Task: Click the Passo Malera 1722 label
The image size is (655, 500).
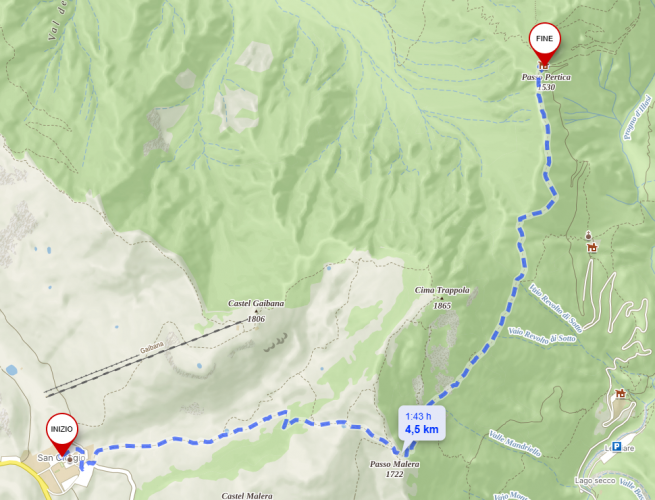Action: click(394, 469)
